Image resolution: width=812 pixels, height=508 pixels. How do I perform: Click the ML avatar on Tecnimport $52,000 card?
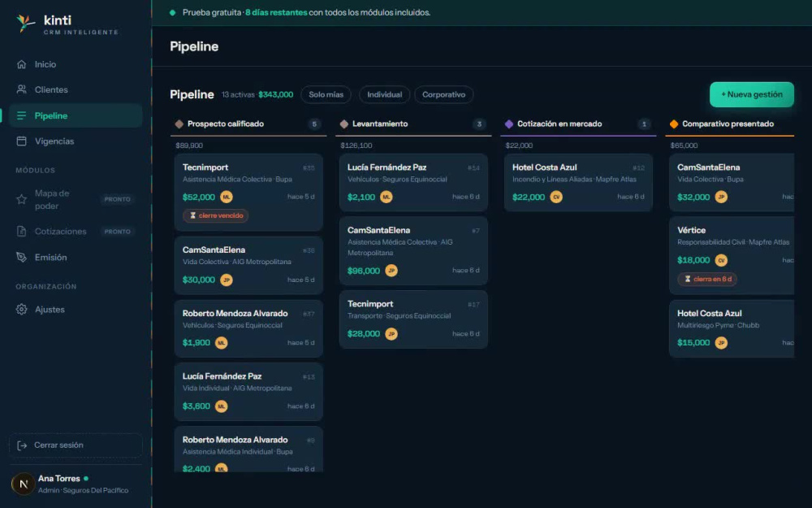(x=227, y=197)
